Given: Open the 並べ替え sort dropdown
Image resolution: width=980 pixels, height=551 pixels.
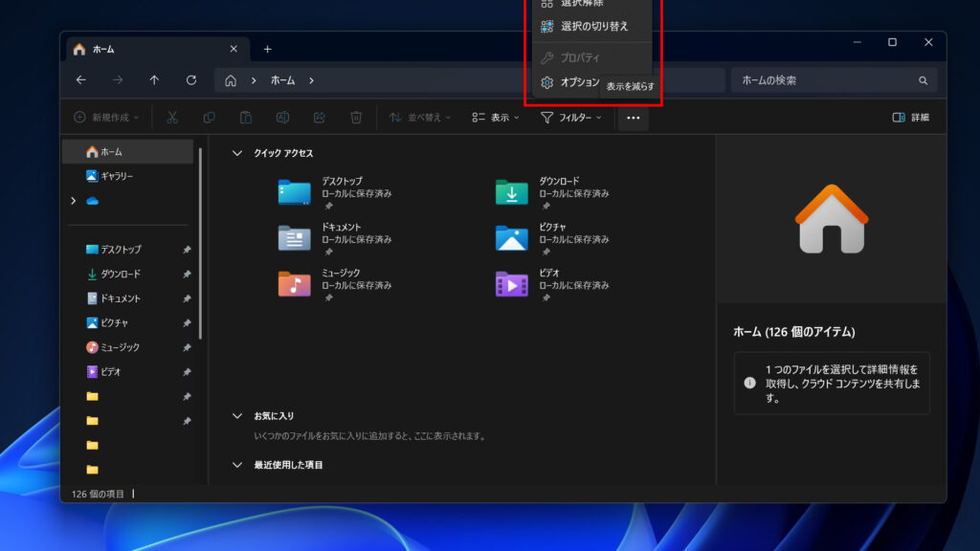Looking at the screenshot, I should [420, 118].
